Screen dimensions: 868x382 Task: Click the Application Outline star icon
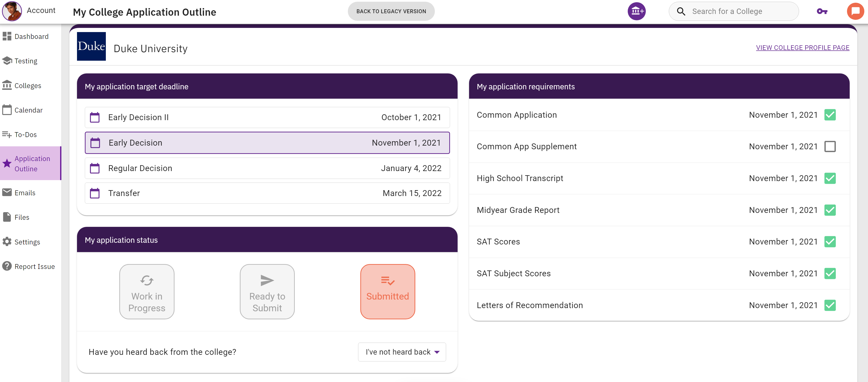[7, 163]
